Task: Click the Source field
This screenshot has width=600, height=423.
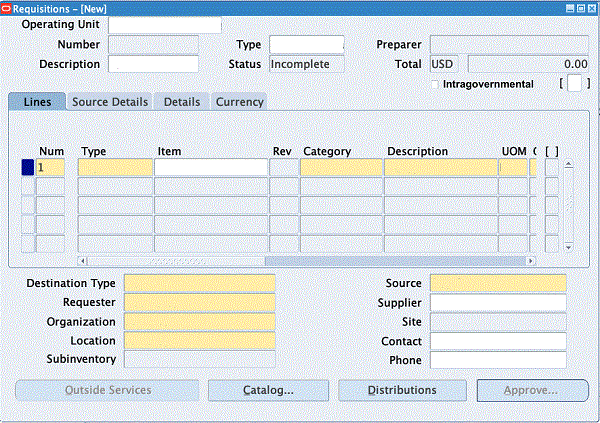Action: click(x=498, y=283)
